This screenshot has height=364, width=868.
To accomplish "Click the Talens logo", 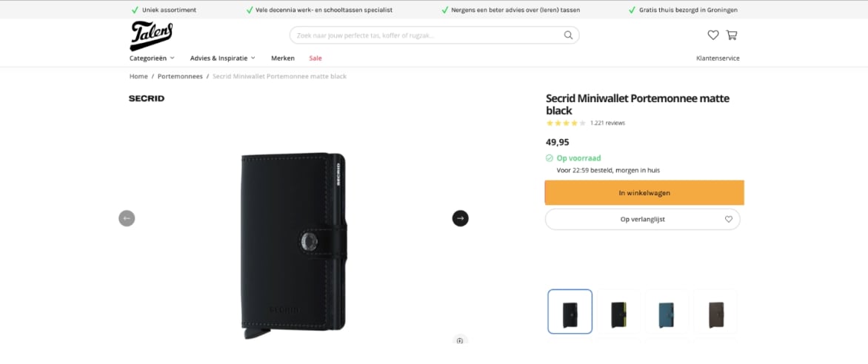I will coord(151,36).
